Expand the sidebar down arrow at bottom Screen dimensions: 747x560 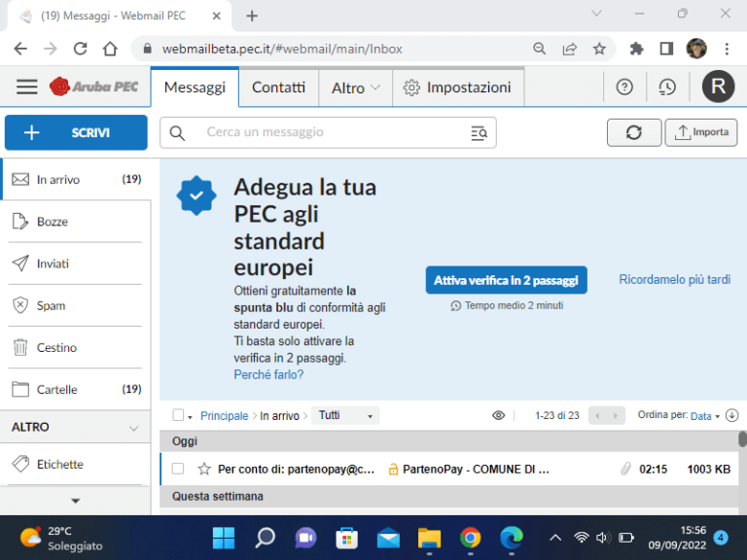coord(75,501)
